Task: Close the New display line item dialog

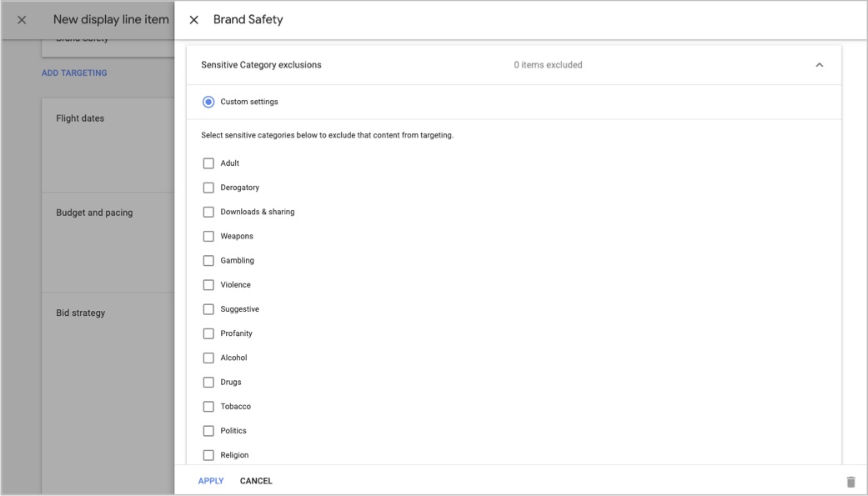Action: click(x=22, y=20)
